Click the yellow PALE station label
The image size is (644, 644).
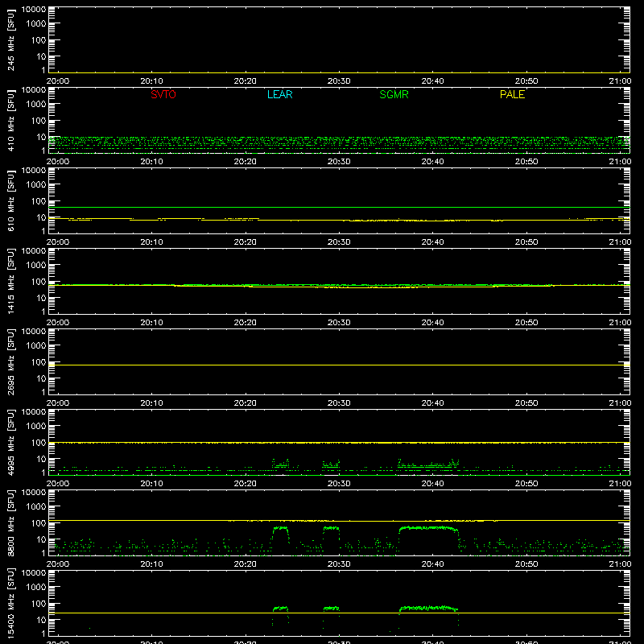512,94
